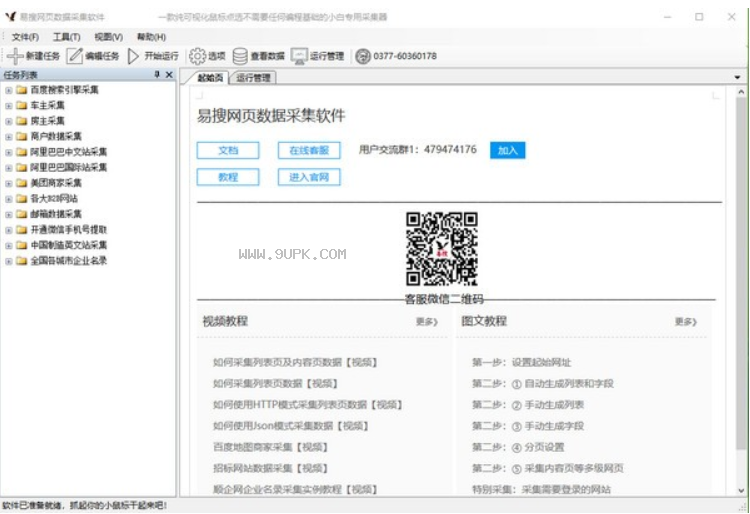Open 百度地图商家采集【视频】 link
The width and height of the screenshot is (750, 514).
tap(270, 447)
